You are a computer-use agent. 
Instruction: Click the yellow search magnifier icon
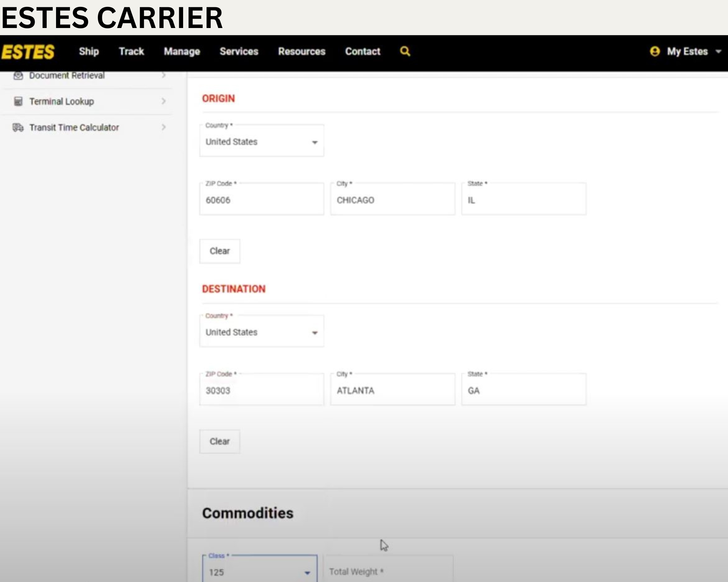(x=405, y=51)
